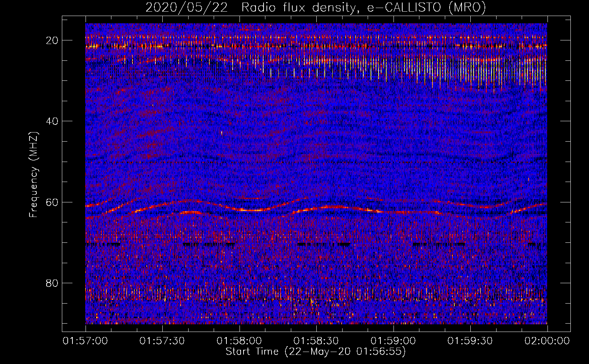Click the '01:58:30' time tick label
589x364 pixels.
(x=316, y=341)
